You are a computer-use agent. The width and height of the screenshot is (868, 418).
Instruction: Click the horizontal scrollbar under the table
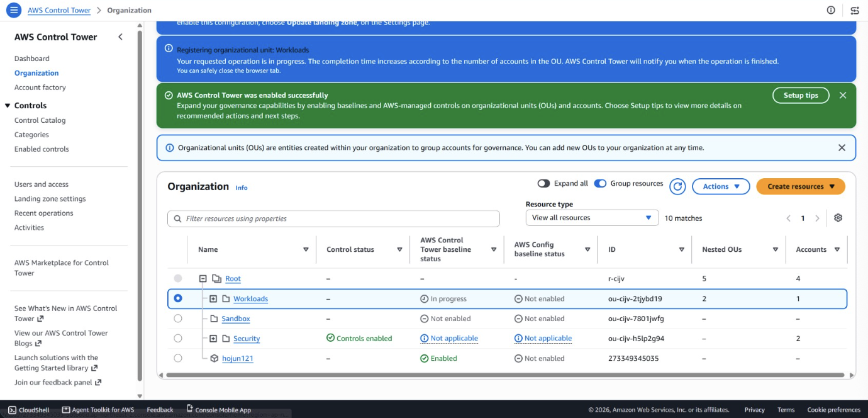505,375
